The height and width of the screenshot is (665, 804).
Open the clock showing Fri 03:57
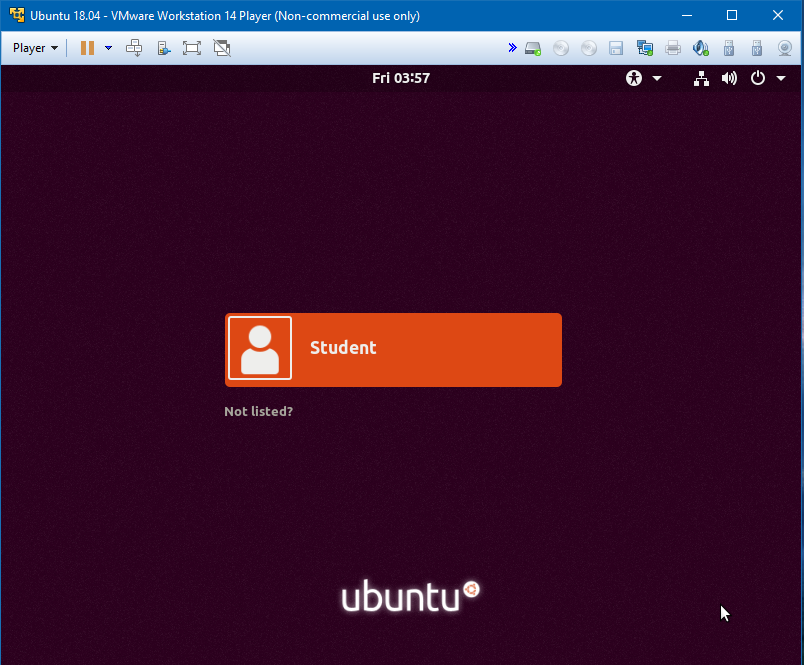[401, 78]
